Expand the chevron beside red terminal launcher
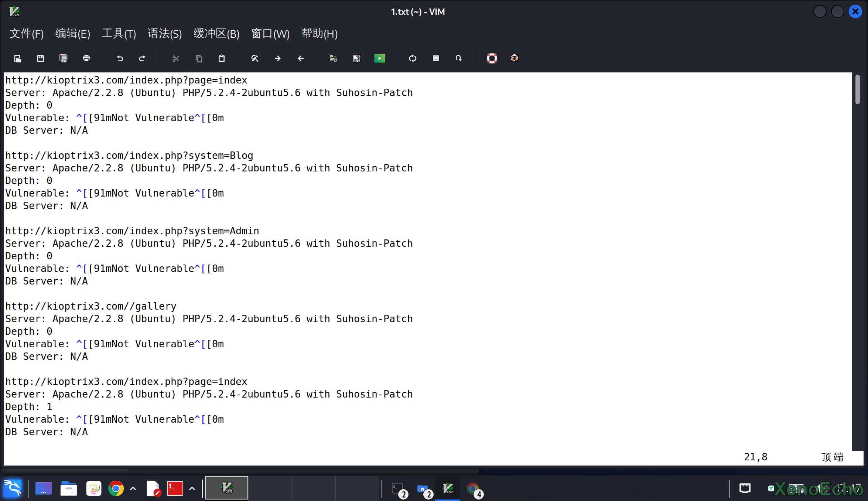 click(192, 489)
